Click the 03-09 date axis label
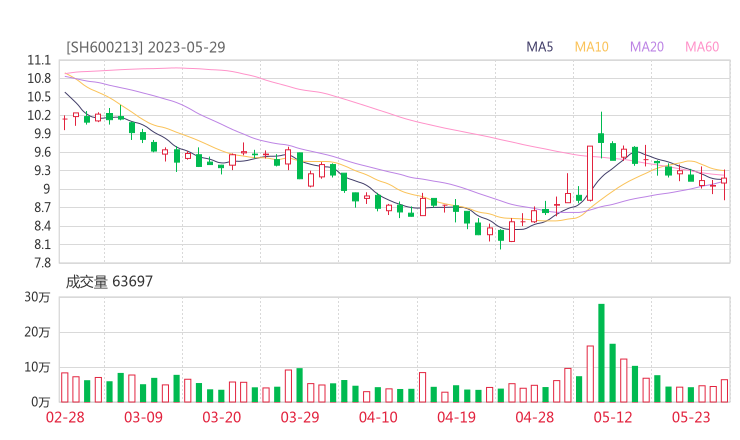 coord(143,417)
